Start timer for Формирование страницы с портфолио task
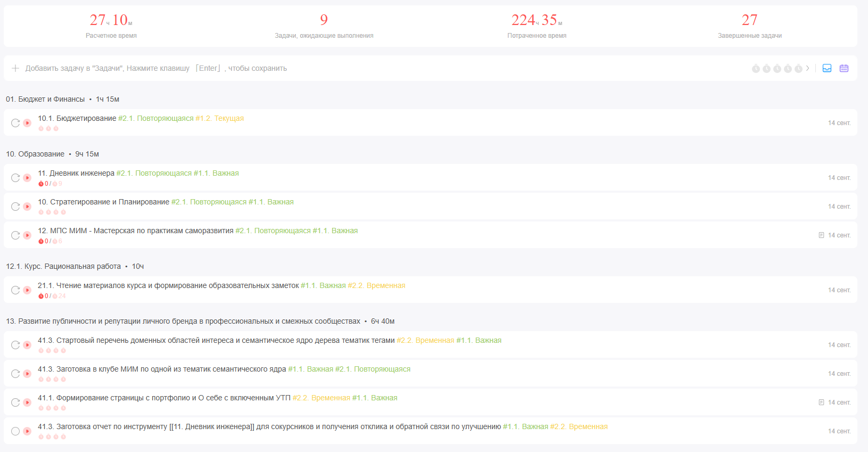This screenshot has width=868, height=452. click(27, 402)
